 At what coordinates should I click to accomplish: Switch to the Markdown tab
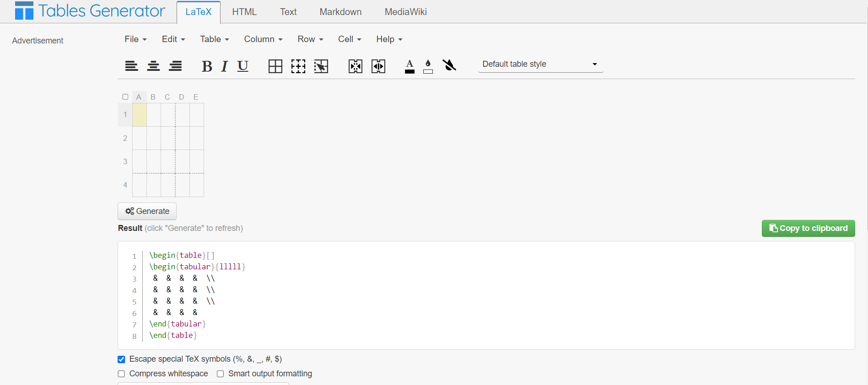tap(340, 12)
